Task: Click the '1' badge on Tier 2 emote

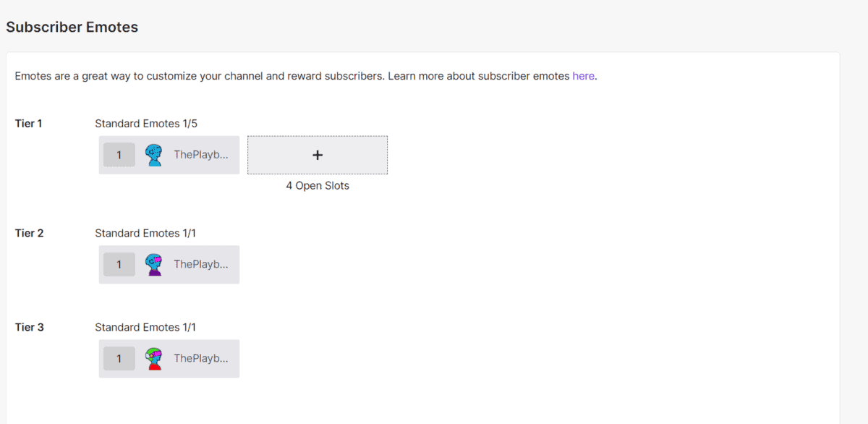Action: pyautogui.click(x=119, y=264)
